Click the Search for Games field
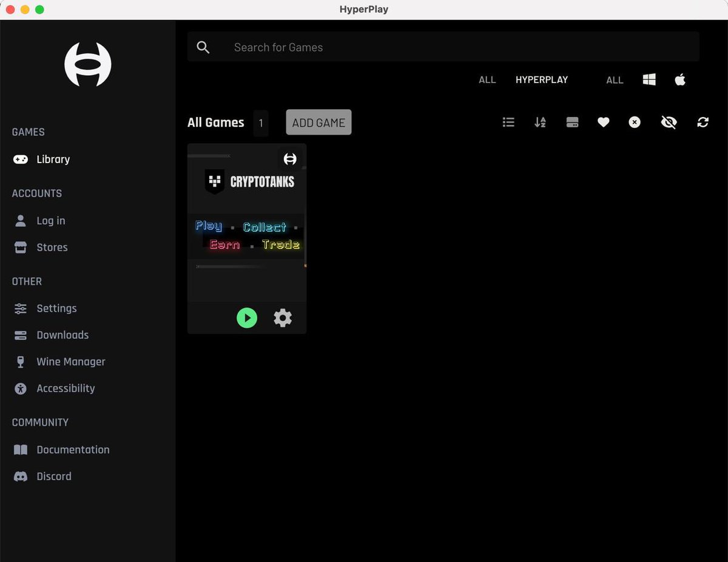The height and width of the screenshot is (562, 728). coord(443,47)
